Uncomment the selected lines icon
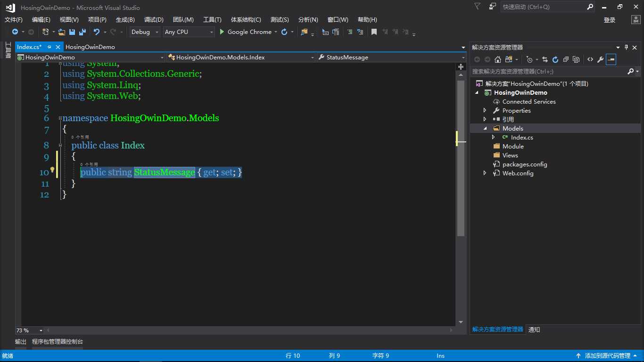 tap(361, 32)
